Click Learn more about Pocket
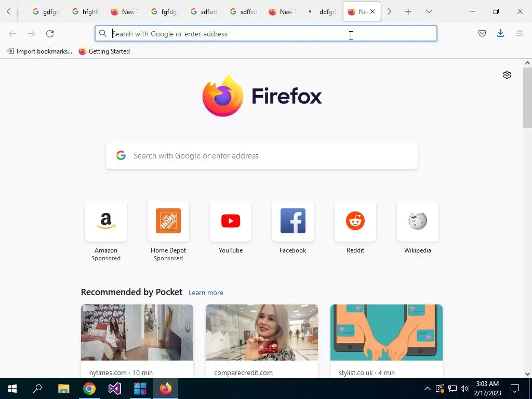 206,293
